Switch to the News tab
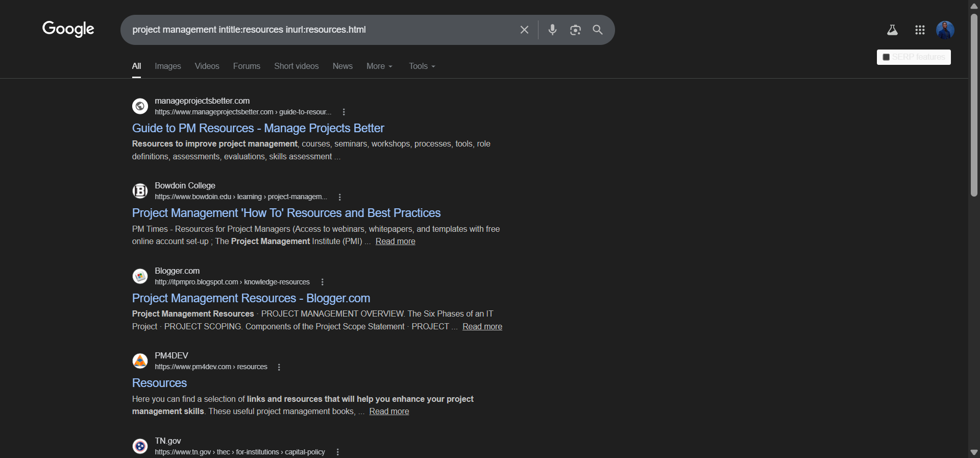This screenshot has width=980, height=458. [x=342, y=66]
